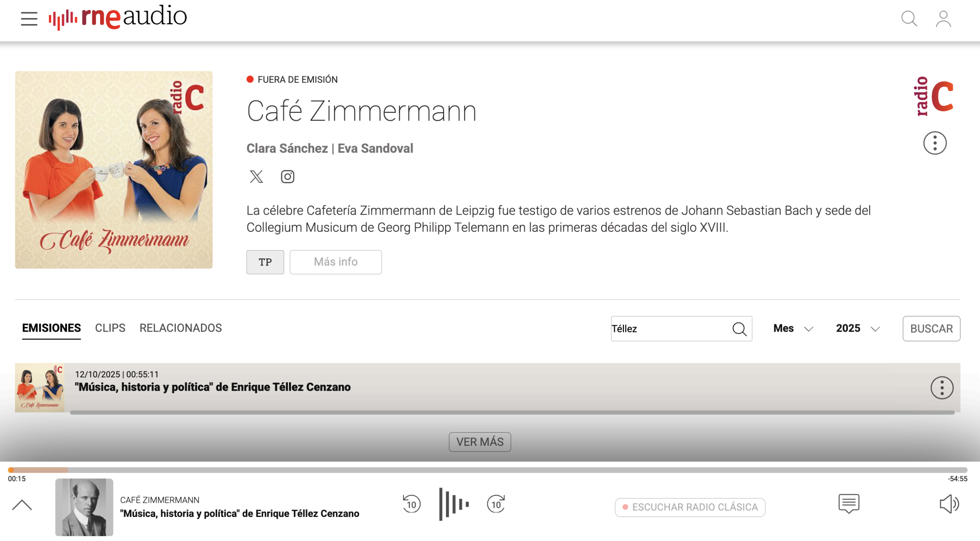Image resolution: width=980 pixels, height=541 pixels.
Task: Open the transcript or subtitles icon in player
Action: click(x=849, y=504)
